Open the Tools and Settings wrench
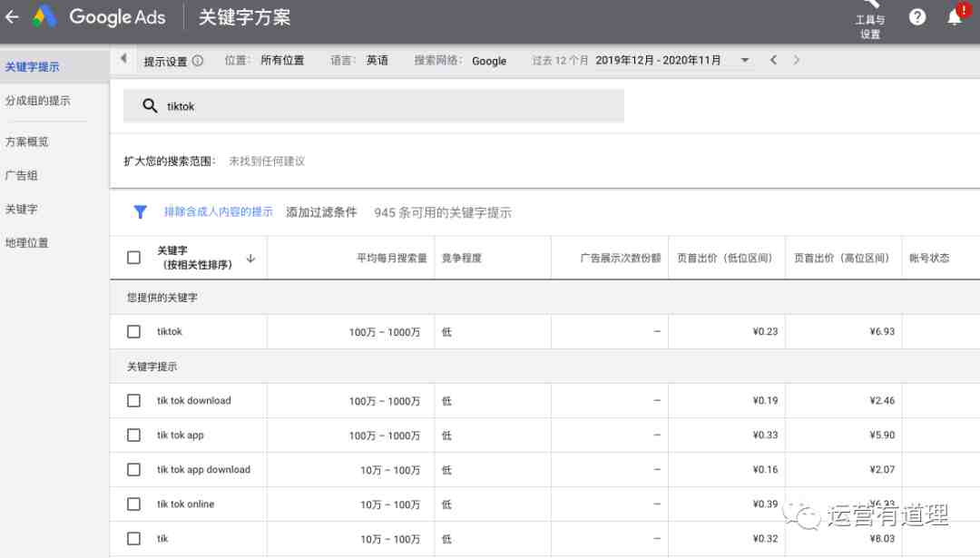The height and width of the screenshot is (558, 980). point(870,19)
